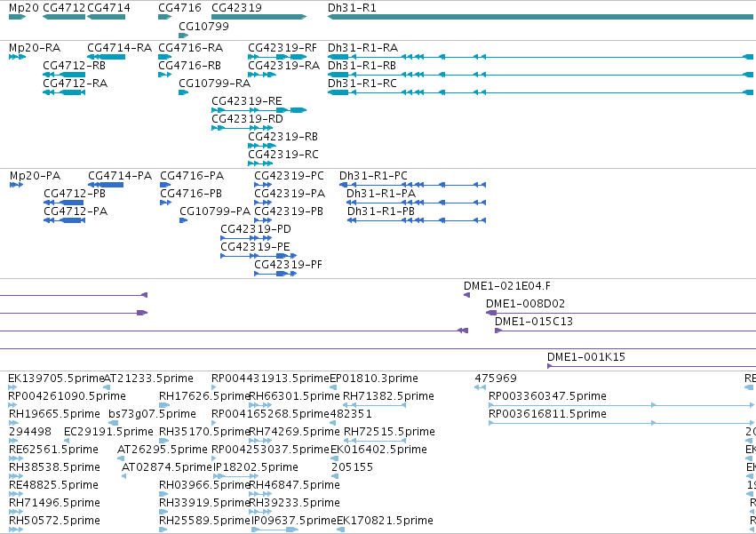Click the CG10799 gene label

[x=203, y=26]
